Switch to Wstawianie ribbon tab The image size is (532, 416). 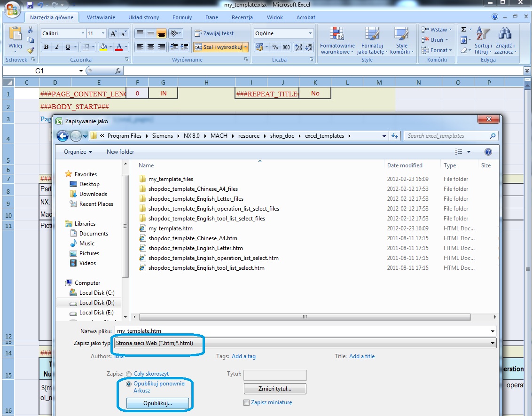pos(101,17)
